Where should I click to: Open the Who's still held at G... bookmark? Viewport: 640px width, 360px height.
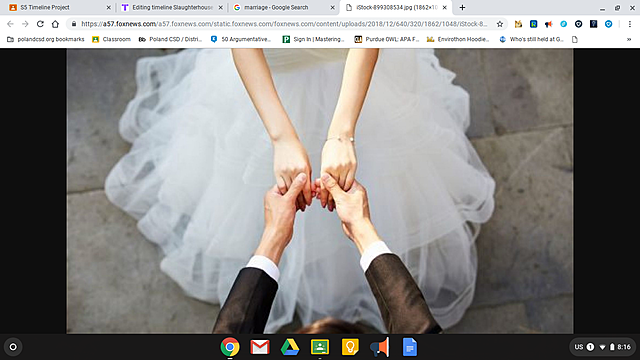[531, 39]
